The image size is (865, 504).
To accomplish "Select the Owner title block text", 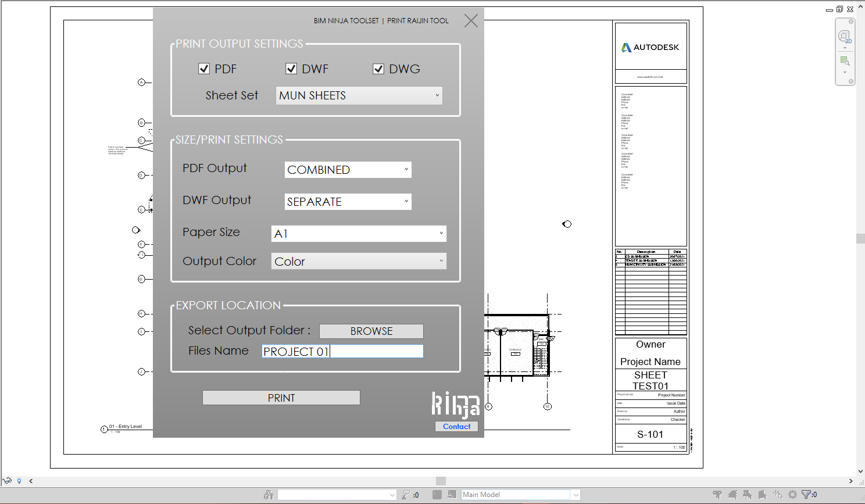I will tap(650, 344).
